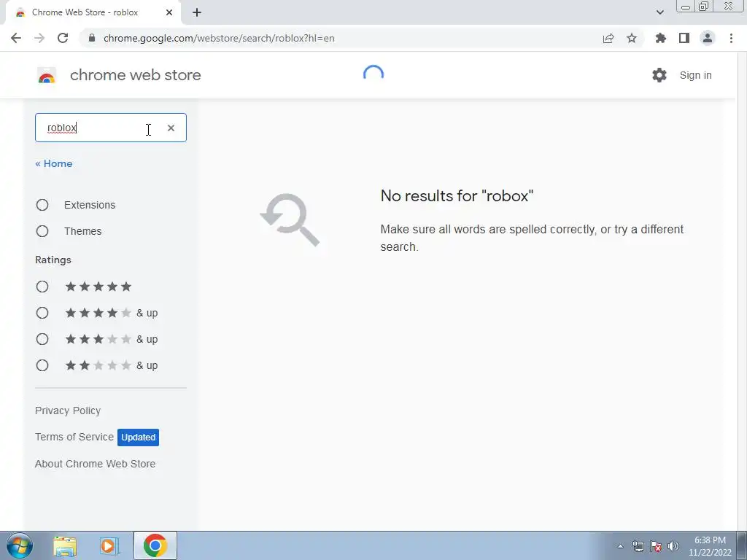Image resolution: width=747 pixels, height=560 pixels.
Task: Select the Extensions radio button
Action: coord(42,205)
